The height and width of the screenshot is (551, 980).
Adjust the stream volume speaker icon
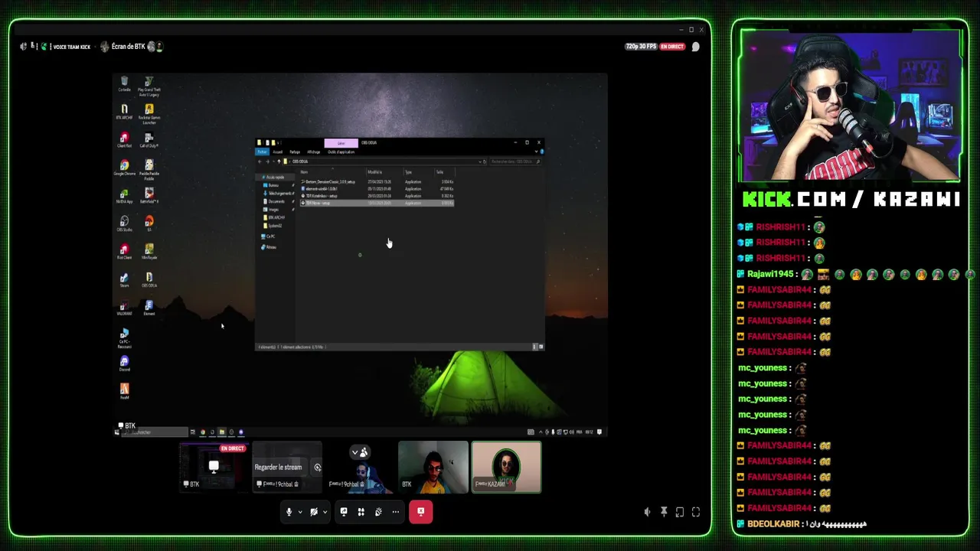[x=648, y=512]
